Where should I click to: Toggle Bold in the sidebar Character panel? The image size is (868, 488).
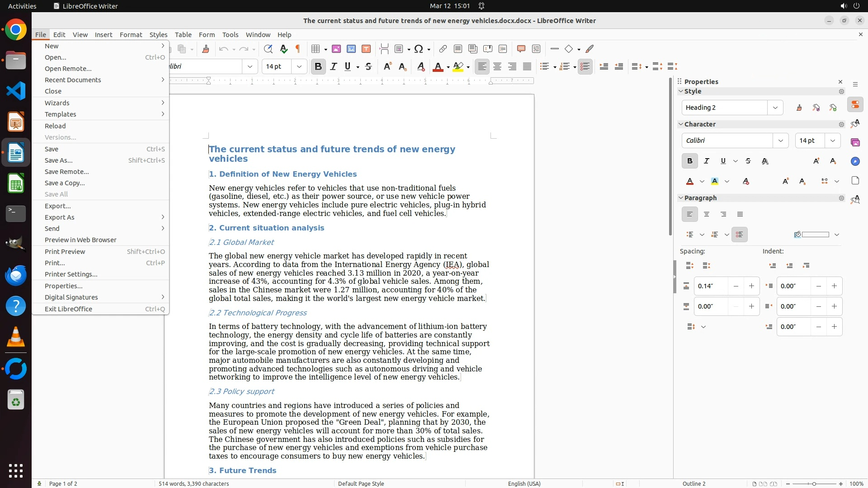click(x=689, y=161)
